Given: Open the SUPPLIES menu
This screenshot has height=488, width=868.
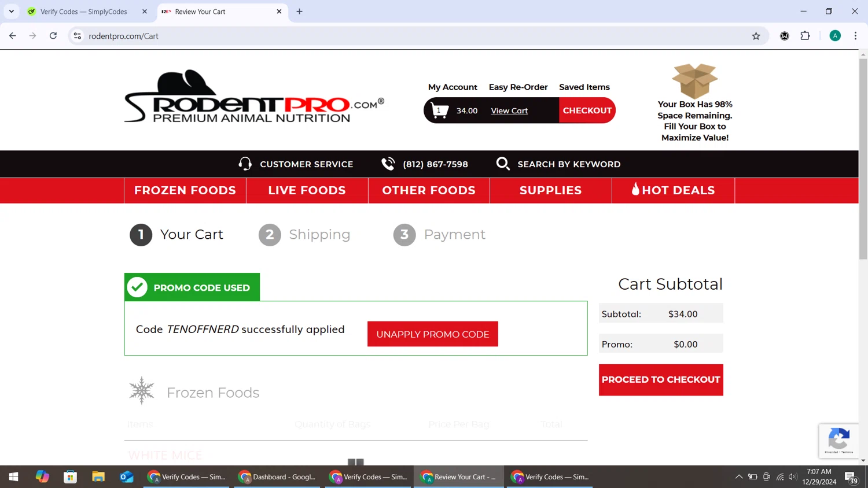Looking at the screenshot, I should 550,190.
